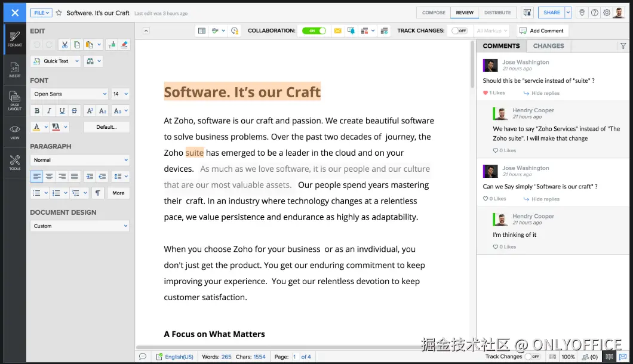Screen dimensions: 633x364
Task: Click the Copy icon in Edit
Action: [x=76, y=45]
